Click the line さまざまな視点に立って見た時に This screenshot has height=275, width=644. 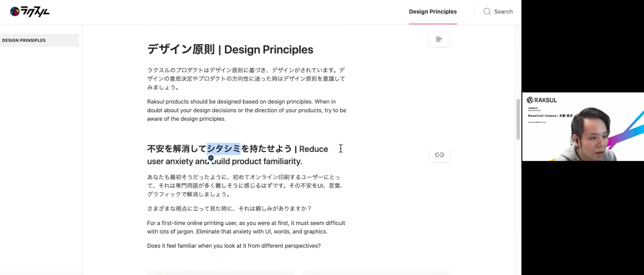229,209
